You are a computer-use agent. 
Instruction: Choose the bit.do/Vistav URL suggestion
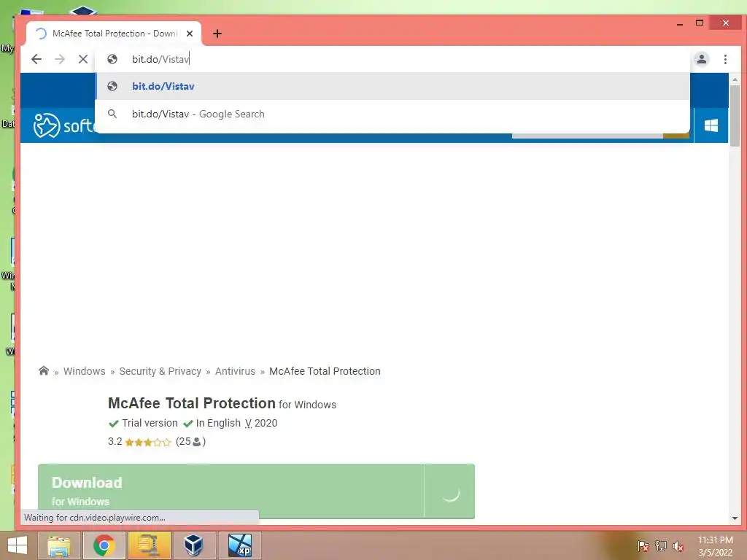pyautogui.click(x=392, y=86)
